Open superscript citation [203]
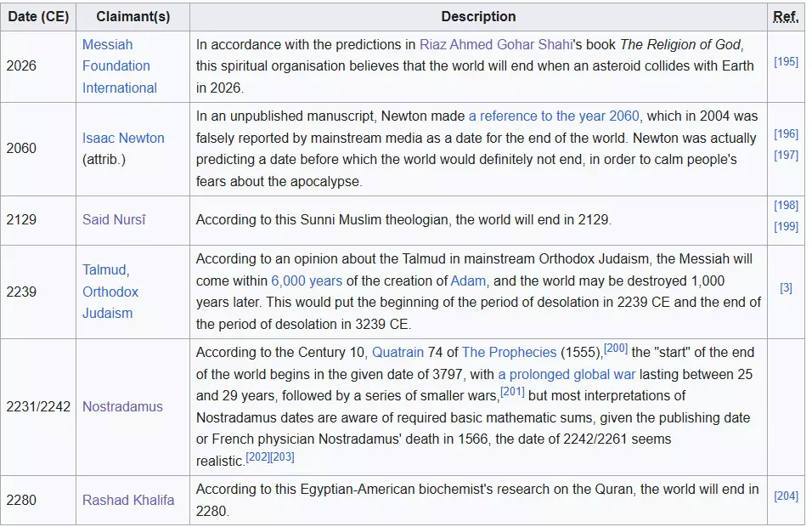 point(282,457)
